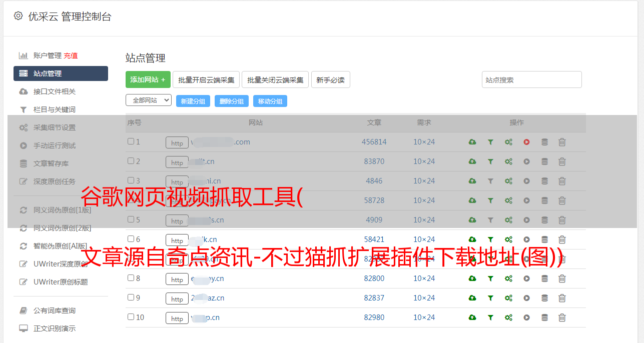This screenshot has height=343, width=644.
Task: Open 文章暂存库 in the sidebar
Action: coord(51,163)
